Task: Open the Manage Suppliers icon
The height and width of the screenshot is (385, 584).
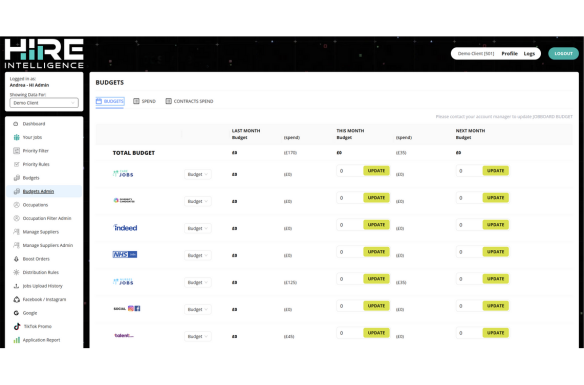Action: point(16,232)
